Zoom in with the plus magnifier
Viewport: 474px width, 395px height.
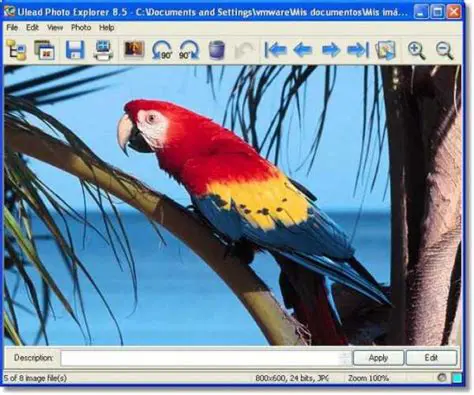416,50
